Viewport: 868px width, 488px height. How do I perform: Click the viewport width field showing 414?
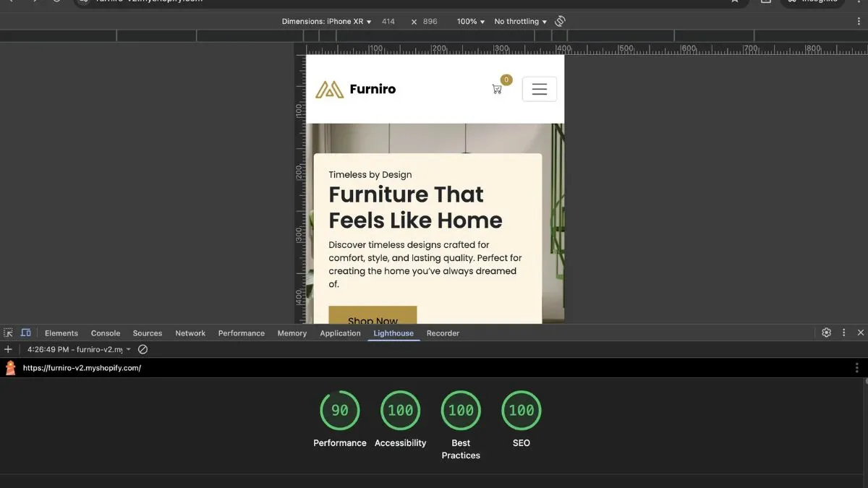pyautogui.click(x=388, y=21)
